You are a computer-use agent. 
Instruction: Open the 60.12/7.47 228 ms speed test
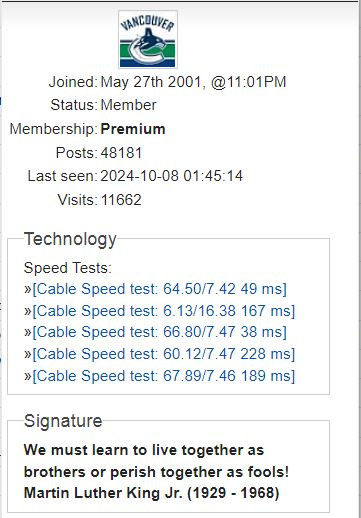tap(164, 354)
